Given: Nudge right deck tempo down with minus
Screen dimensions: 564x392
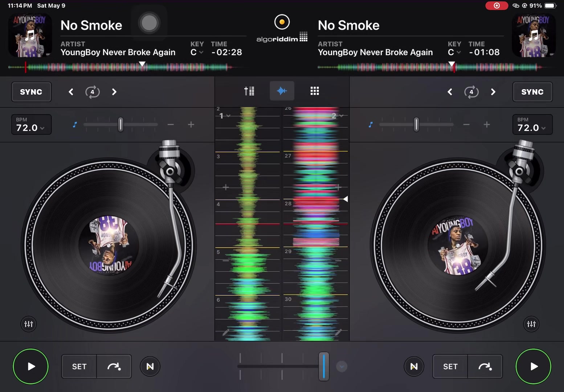Looking at the screenshot, I should (x=466, y=124).
